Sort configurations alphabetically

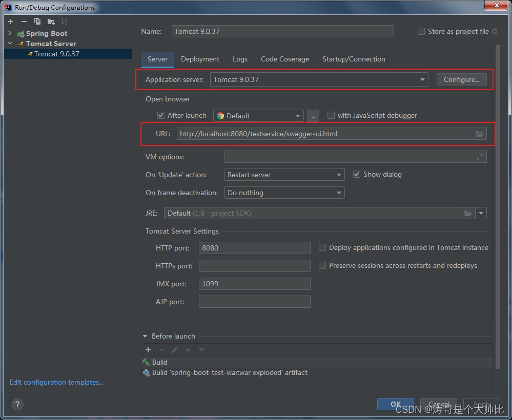[64, 22]
